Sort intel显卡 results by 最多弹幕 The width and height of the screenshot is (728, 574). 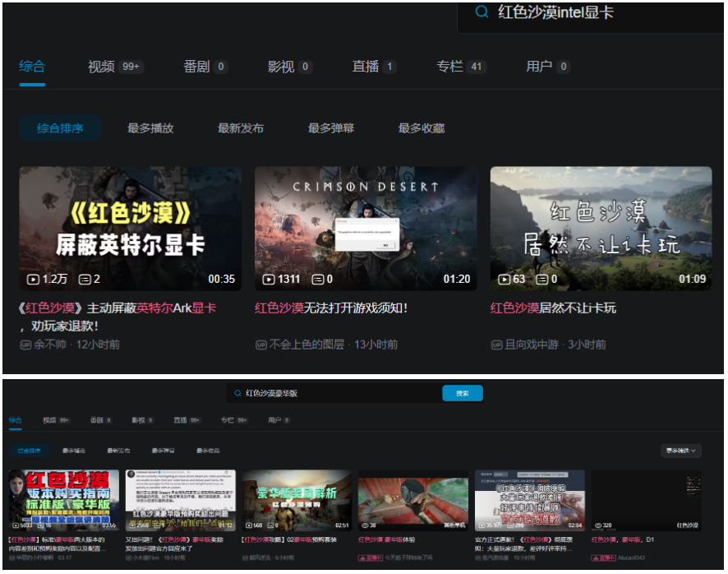[x=331, y=128]
